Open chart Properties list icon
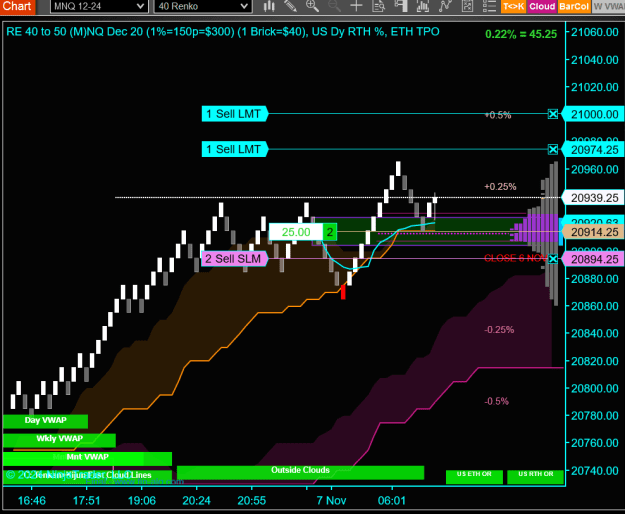Screen dimensions: 625x514 point(489,6)
